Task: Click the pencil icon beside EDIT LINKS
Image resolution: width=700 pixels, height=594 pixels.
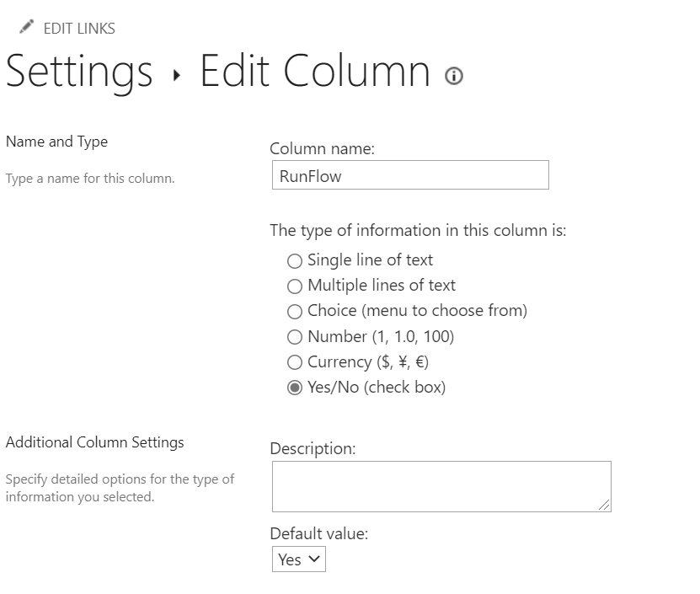Action: pyautogui.click(x=25, y=28)
